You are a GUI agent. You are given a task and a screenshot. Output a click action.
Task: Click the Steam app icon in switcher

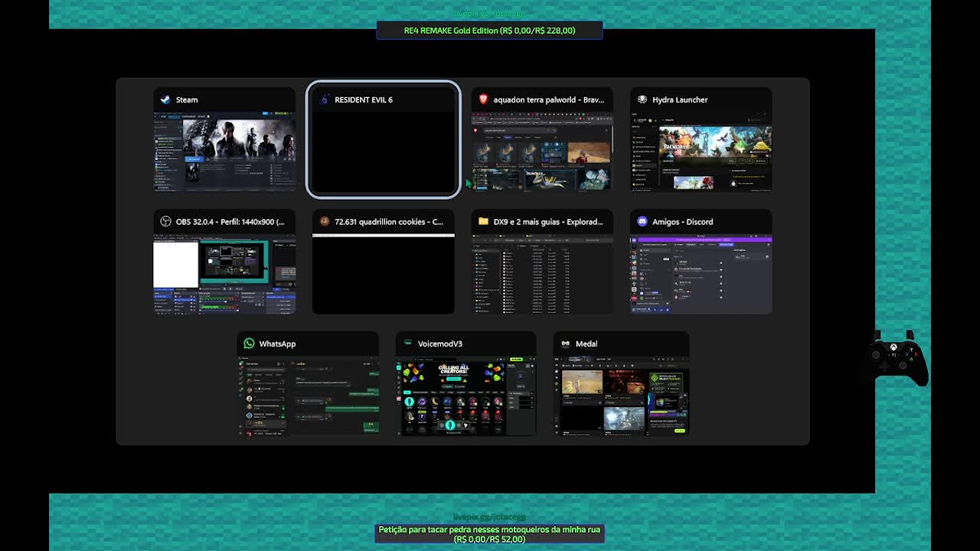click(x=165, y=99)
